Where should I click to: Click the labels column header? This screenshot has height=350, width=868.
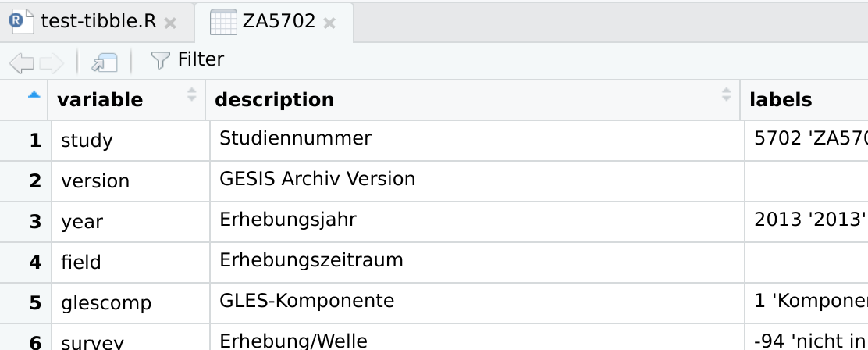click(781, 100)
